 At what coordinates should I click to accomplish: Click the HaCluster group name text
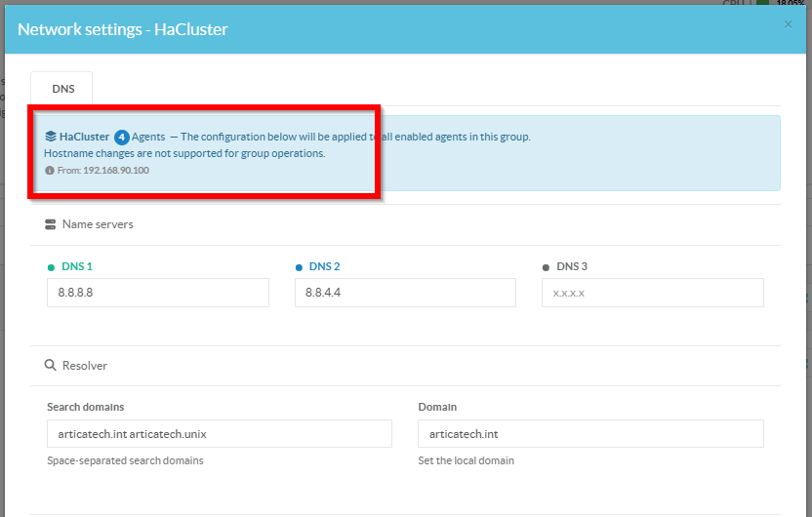85,137
